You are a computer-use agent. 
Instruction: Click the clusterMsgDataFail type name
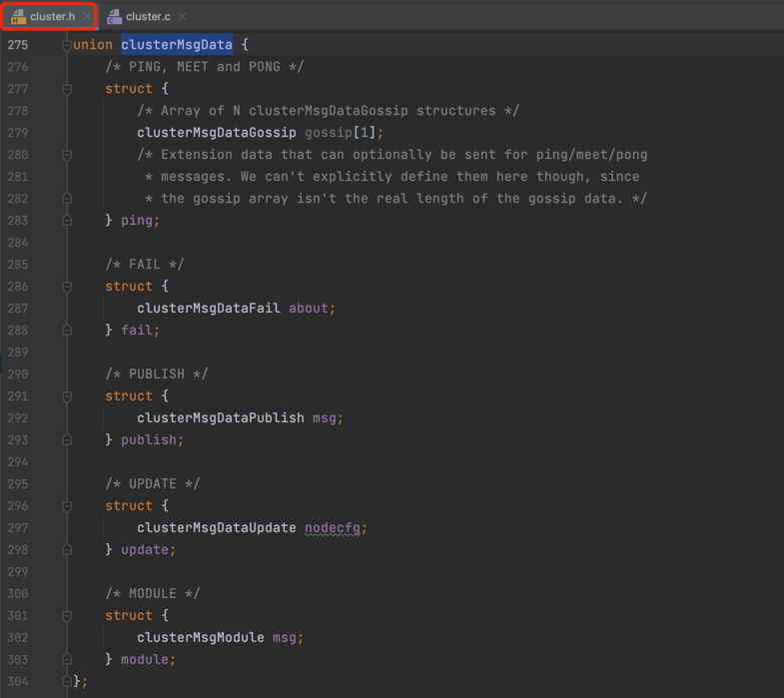click(209, 308)
